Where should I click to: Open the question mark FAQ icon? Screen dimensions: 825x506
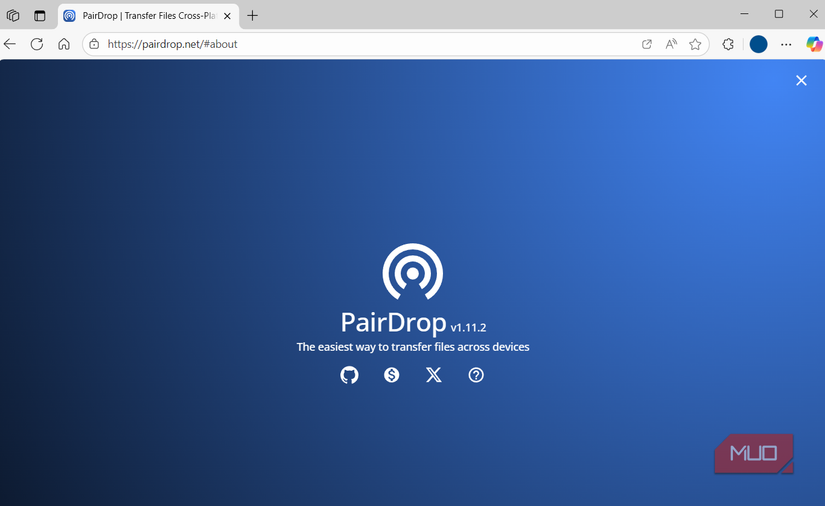coord(476,375)
